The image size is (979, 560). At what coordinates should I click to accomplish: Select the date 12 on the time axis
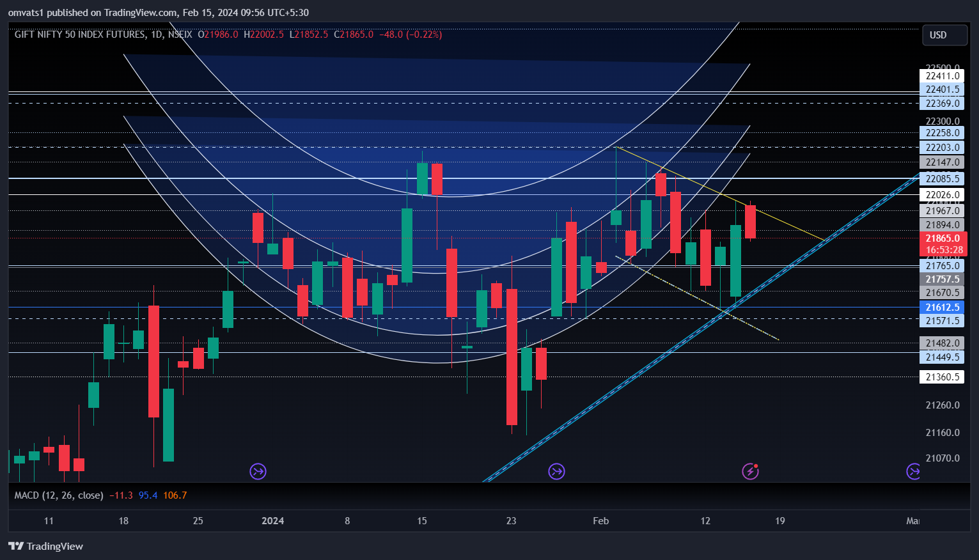pos(705,521)
